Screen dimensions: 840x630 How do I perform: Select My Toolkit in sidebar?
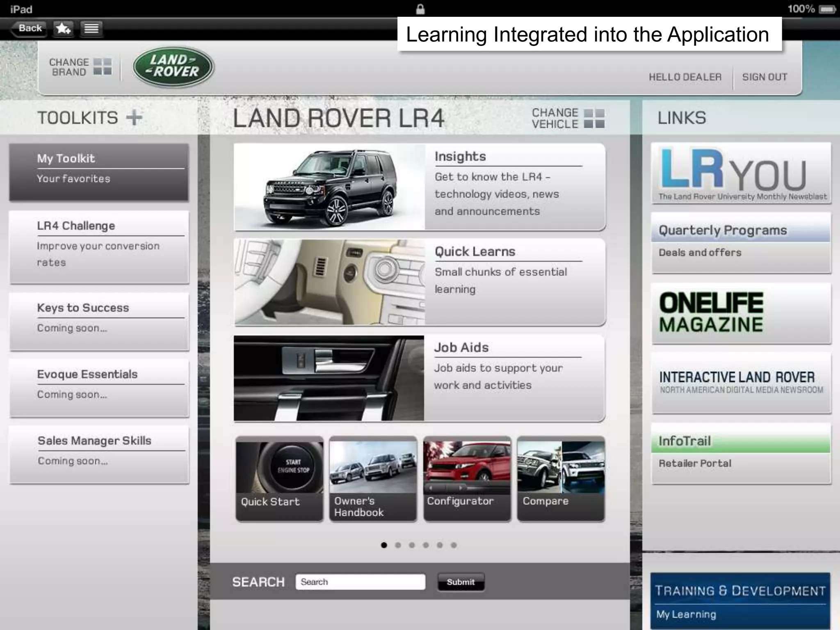[x=99, y=172]
